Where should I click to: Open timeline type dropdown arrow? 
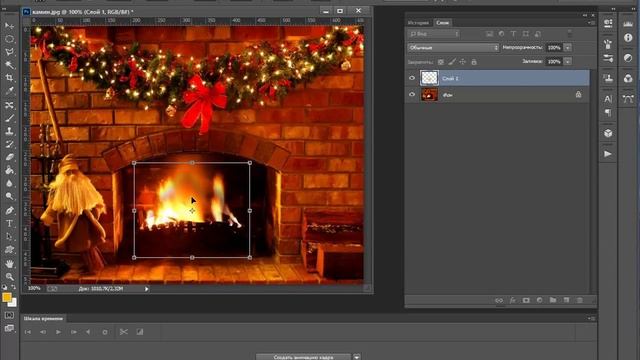tap(357, 357)
